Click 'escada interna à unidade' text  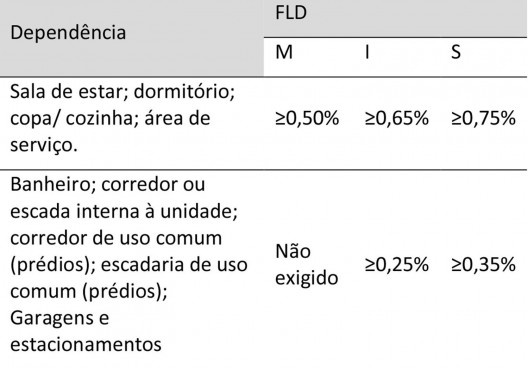122,211
